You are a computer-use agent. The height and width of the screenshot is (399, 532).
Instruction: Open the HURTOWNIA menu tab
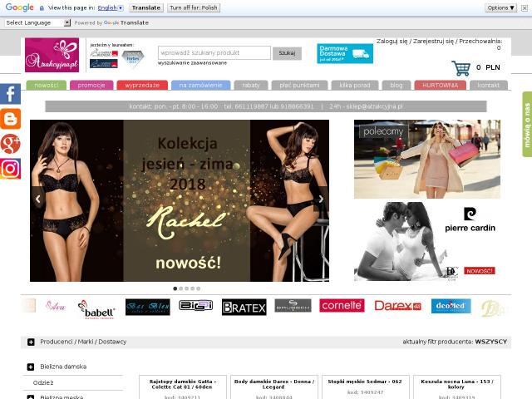pyautogui.click(x=440, y=85)
